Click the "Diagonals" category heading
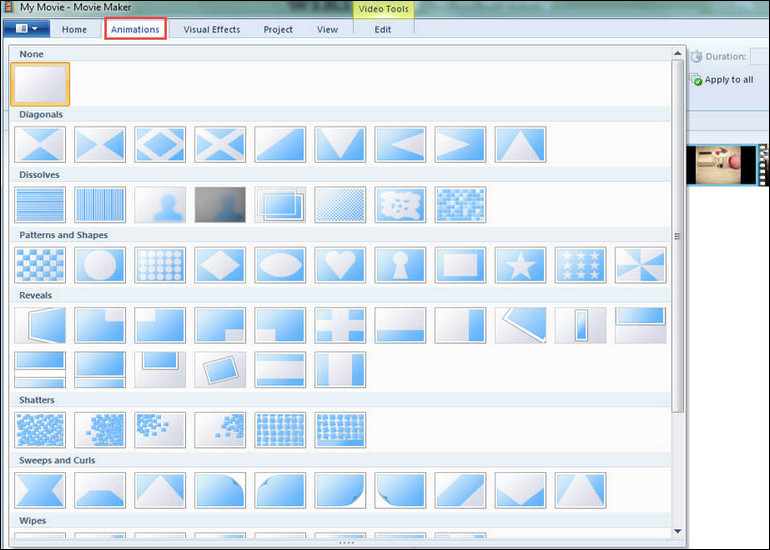 pyautogui.click(x=41, y=114)
